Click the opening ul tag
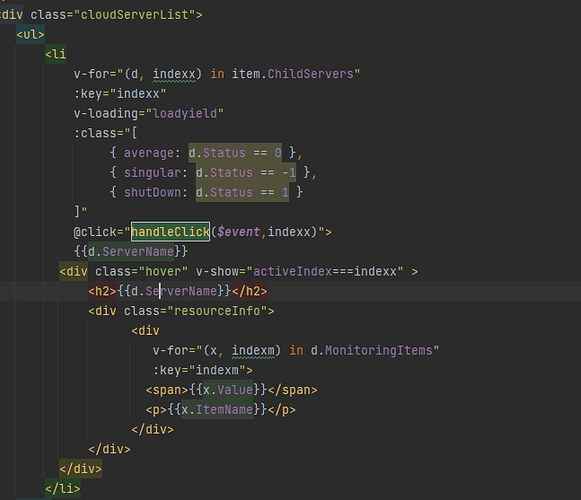 click(x=30, y=34)
